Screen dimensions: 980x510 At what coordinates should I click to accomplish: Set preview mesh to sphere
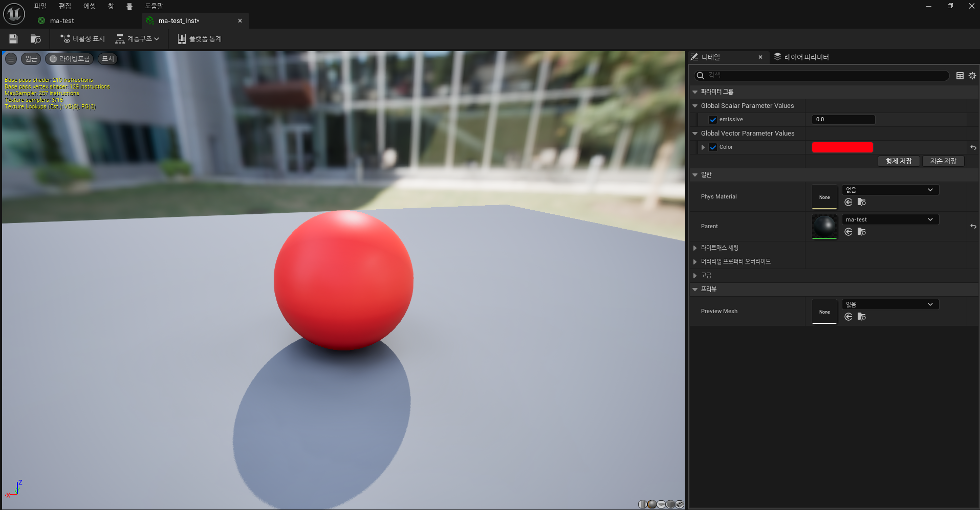[652, 504]
